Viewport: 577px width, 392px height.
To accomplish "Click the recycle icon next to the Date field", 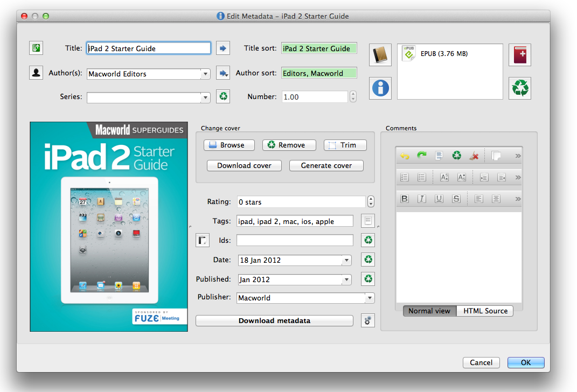I will (368, 260).
